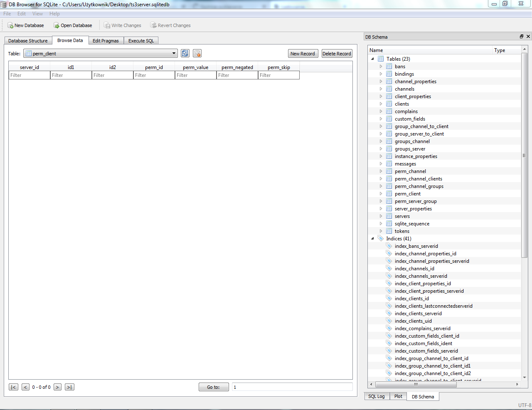The height and width of the screenshot is (410, 532).
Task: Switch to the Database Structure tab
Action: (x=28, y=41)
